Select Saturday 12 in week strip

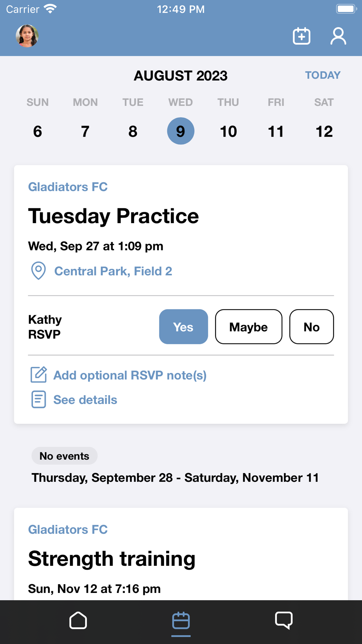click(x=324, y=131)
